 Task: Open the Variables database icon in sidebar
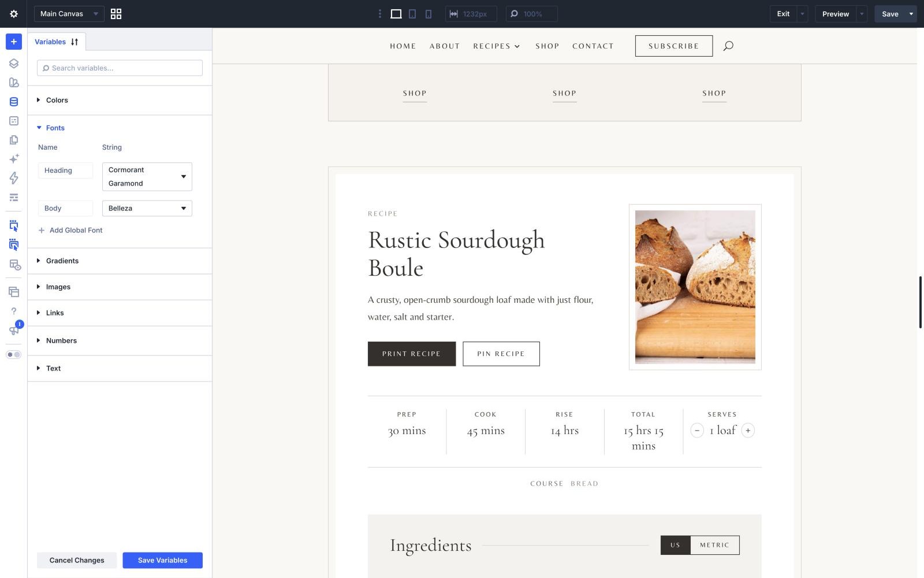[14, 102]
